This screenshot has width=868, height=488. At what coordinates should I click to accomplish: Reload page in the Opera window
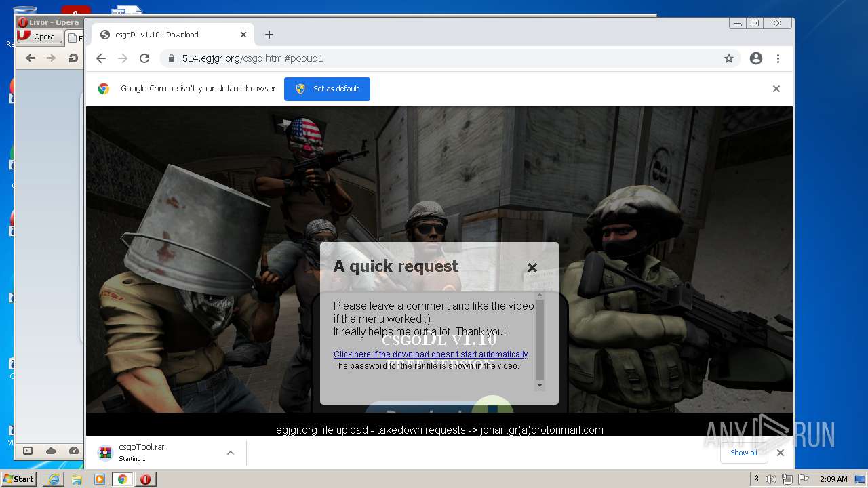[73, 58]
